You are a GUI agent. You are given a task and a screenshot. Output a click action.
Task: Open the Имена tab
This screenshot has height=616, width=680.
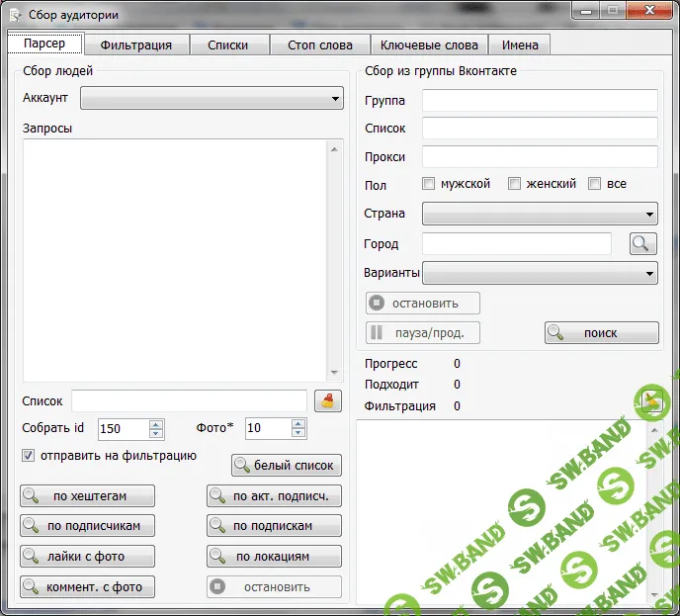(520, 45)
